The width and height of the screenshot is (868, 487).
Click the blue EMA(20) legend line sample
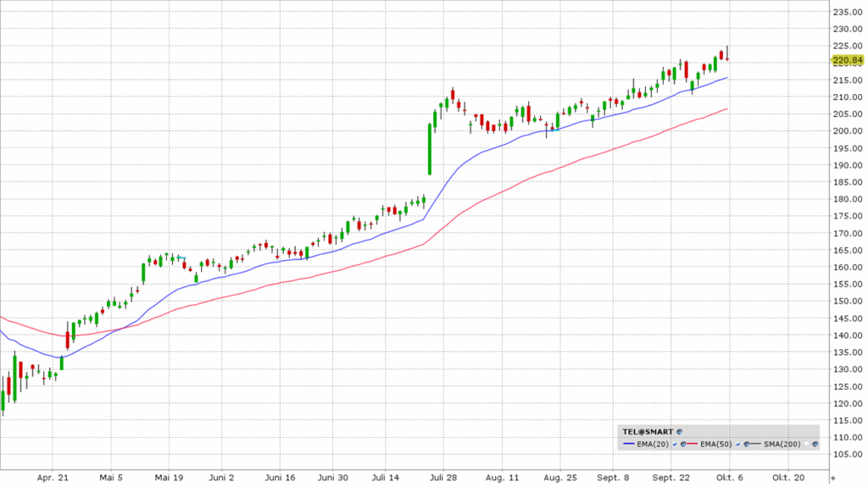click(629, 444)
